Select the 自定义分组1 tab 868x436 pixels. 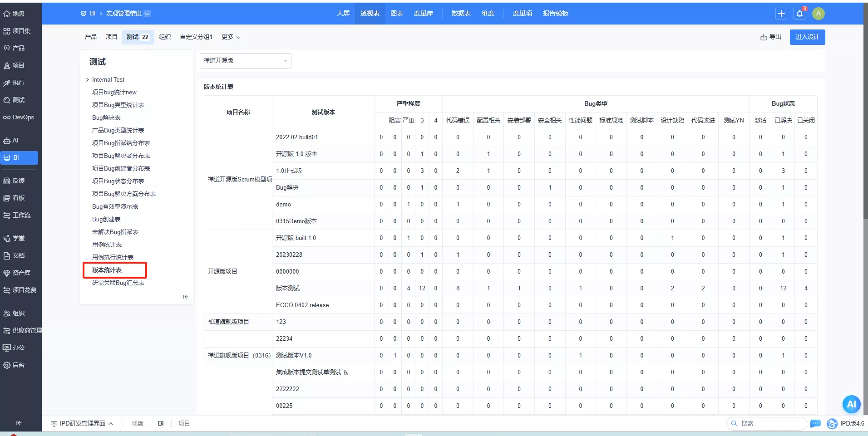[196, 37]
